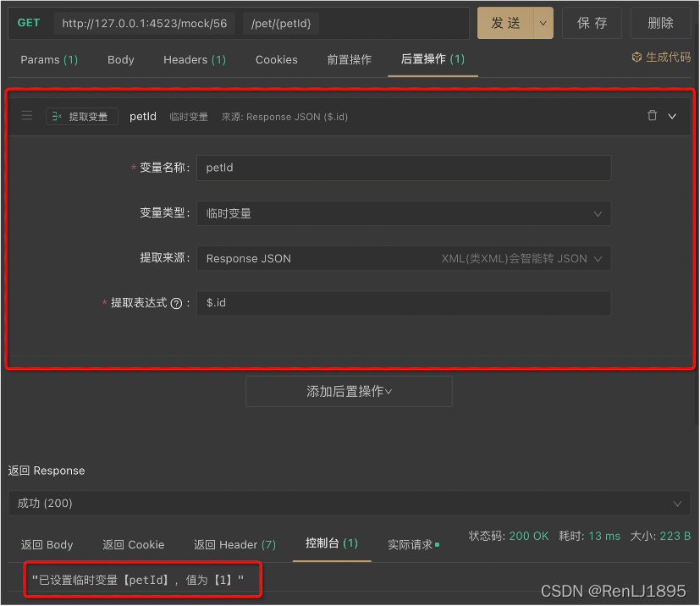Open the 实际请求 tab
Screen dimensions: 700x606
click(413, 545)
